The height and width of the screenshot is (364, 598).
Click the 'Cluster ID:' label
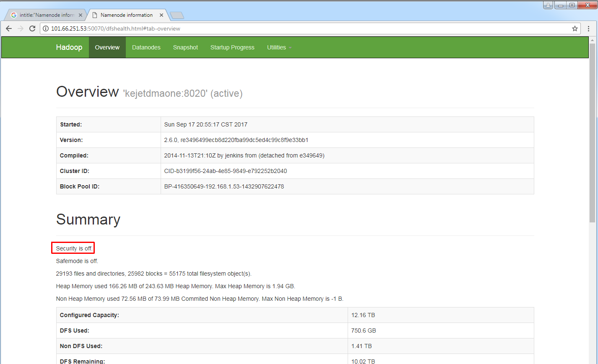click(x=75, y=171)
